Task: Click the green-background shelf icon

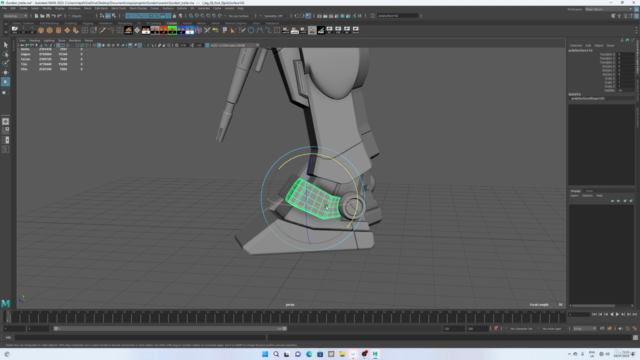Action: [x=172, y=30]
